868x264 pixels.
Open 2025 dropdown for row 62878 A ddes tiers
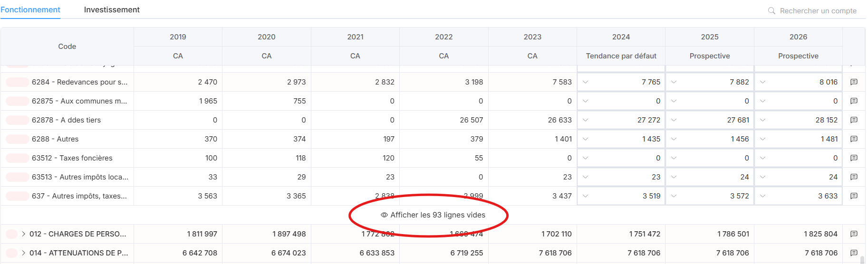coord(674,120)
